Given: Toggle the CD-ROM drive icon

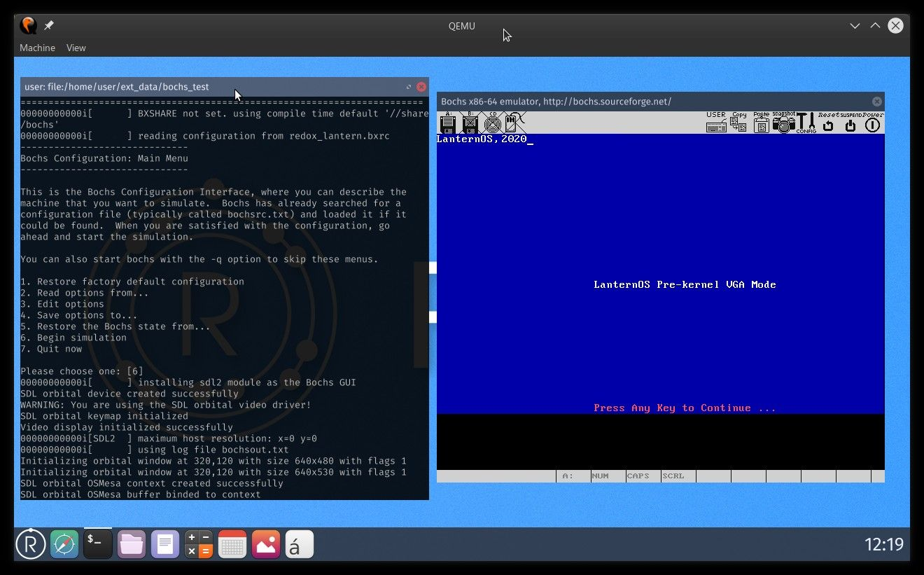Looking at the screenshot, I should point(492,123).
